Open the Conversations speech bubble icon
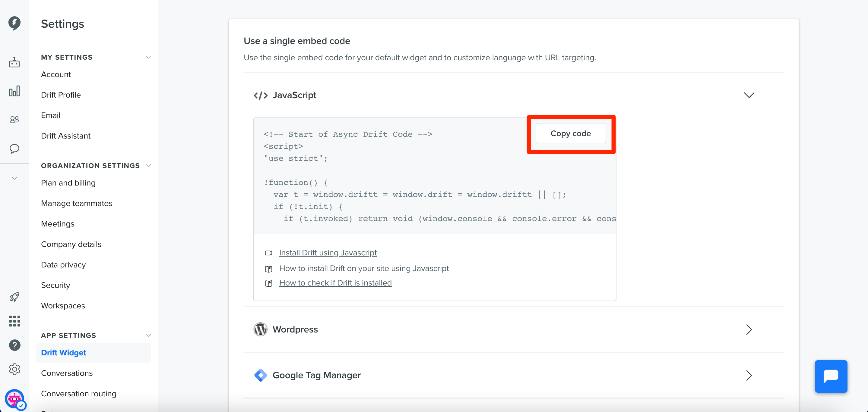This screenshot has height=412, width=868. 14,148
